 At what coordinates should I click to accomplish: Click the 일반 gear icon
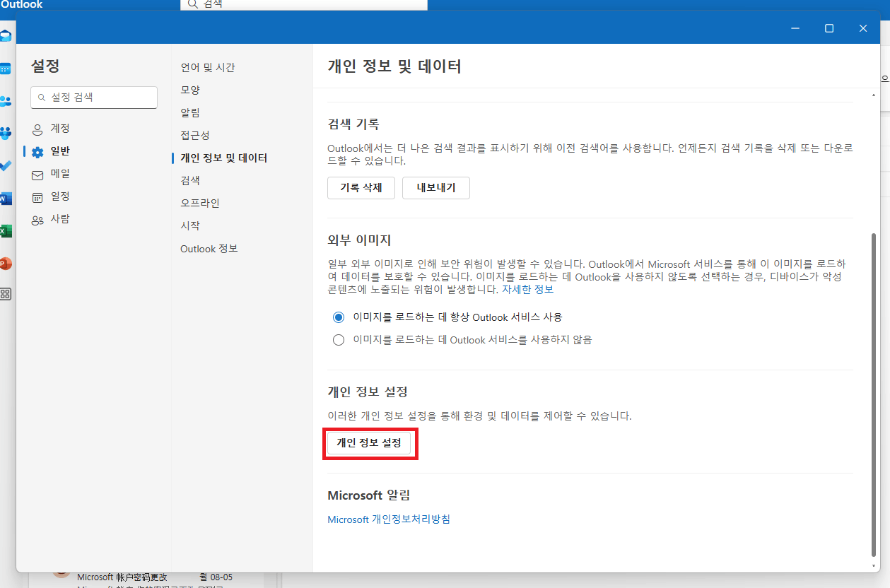(x=37, y=152)
